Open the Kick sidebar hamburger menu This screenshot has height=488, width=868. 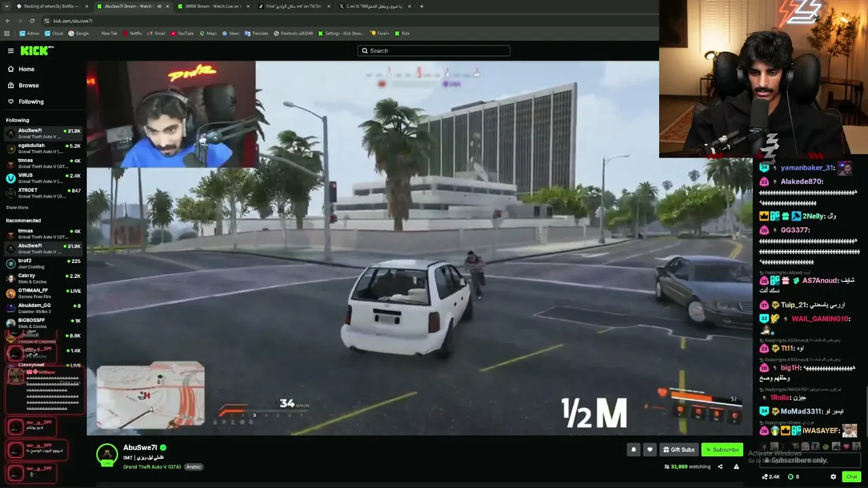11,51
